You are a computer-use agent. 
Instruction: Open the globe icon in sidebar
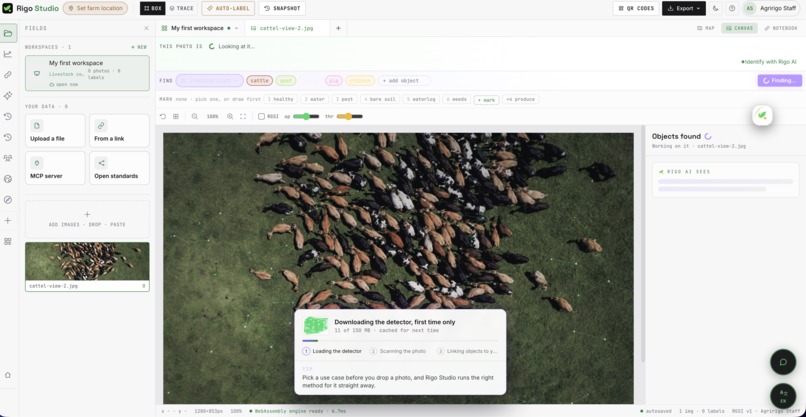point(8,179)
